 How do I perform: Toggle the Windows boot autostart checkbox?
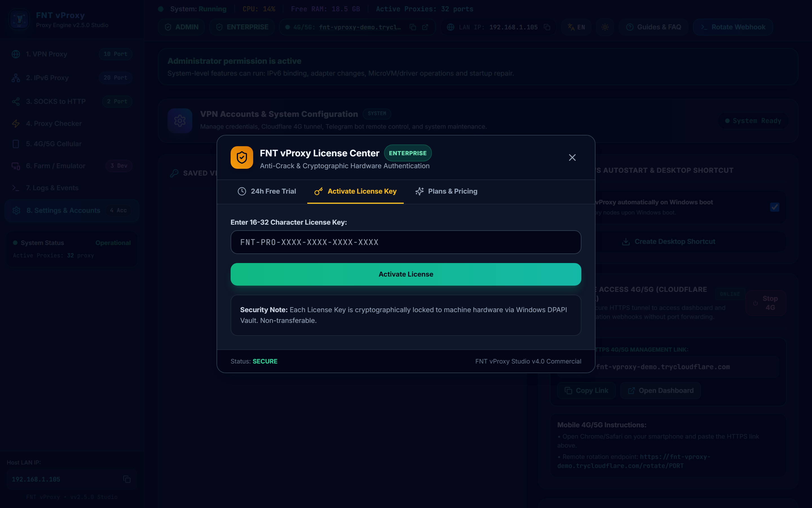(775, 207)
